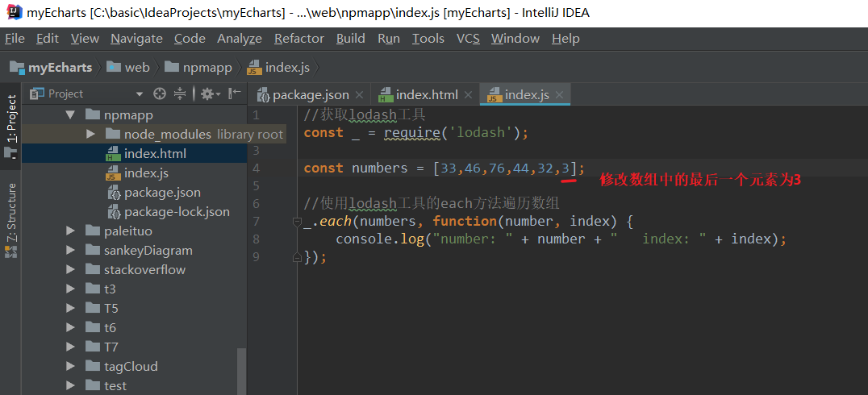
Task: Switch to package.json editor tab
Action: pyautogui.click(x=311, y=95)
